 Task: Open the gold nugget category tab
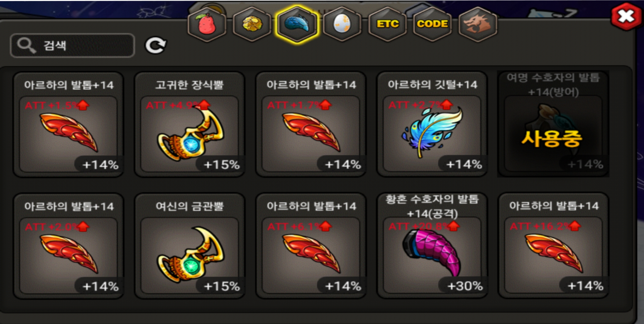[252, 24]
